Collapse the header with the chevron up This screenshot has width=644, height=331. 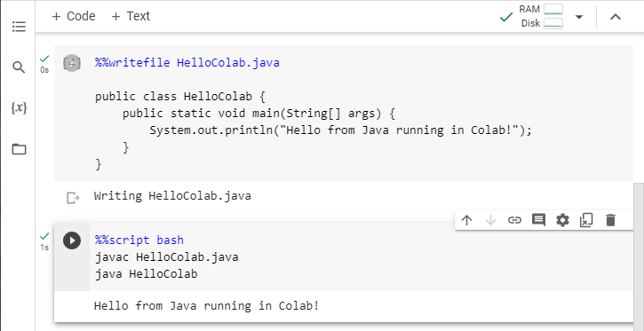coord(616,17)
